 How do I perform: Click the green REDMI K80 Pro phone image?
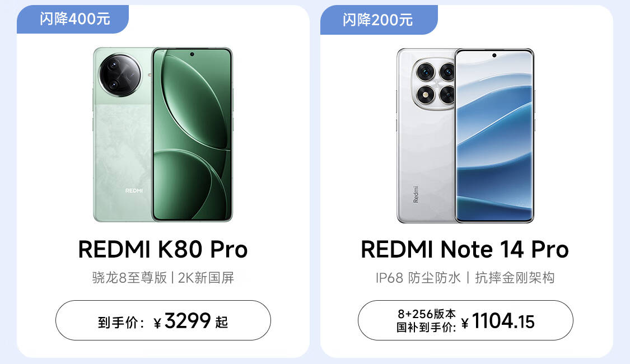tap(163, 134)
